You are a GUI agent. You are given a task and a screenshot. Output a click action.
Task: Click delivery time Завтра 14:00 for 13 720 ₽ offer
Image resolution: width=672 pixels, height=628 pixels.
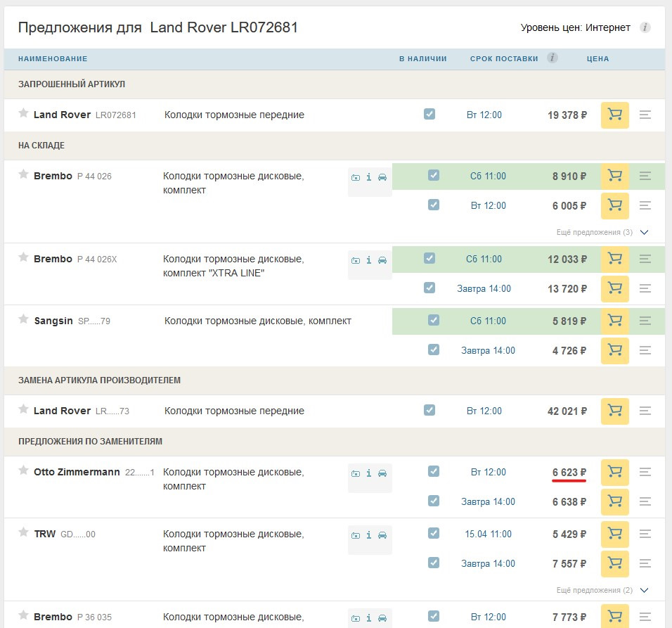[x=484, y=288]
